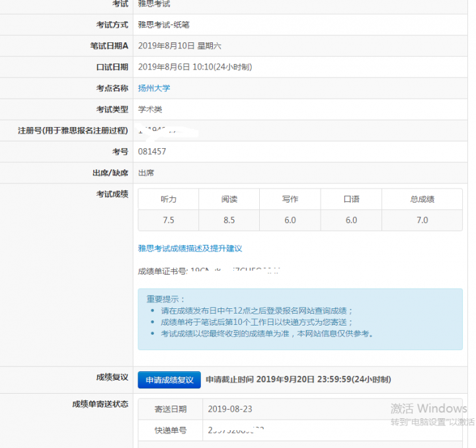Click the candidate number 081457

152,152
